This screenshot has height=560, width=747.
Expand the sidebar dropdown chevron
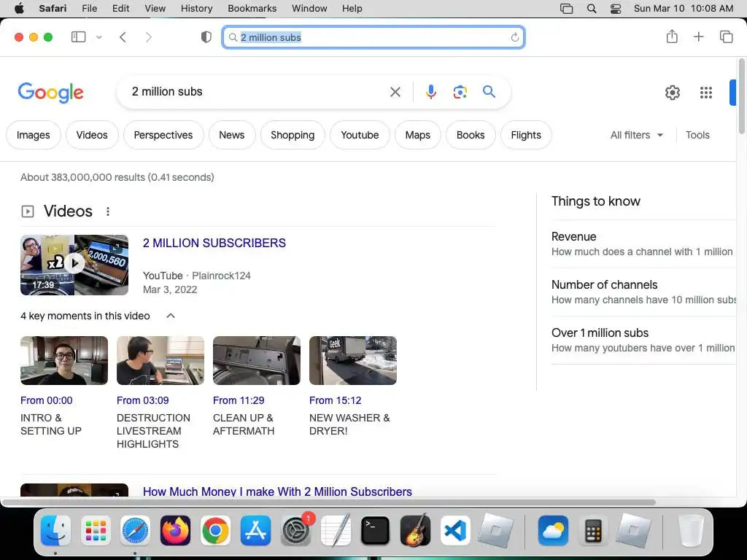99,37
